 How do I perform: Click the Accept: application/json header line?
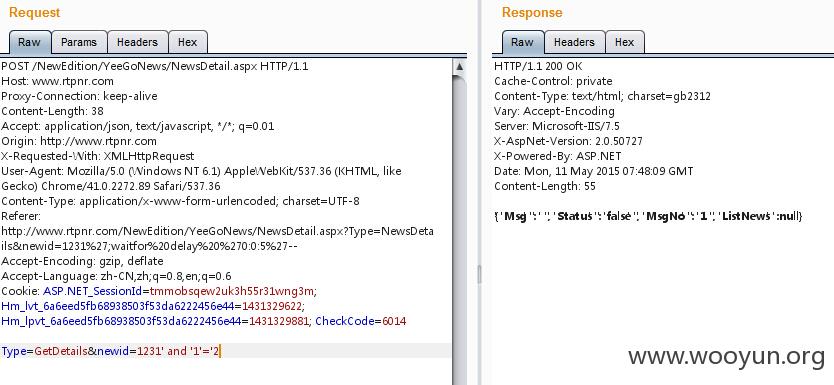tap(138, 127)
